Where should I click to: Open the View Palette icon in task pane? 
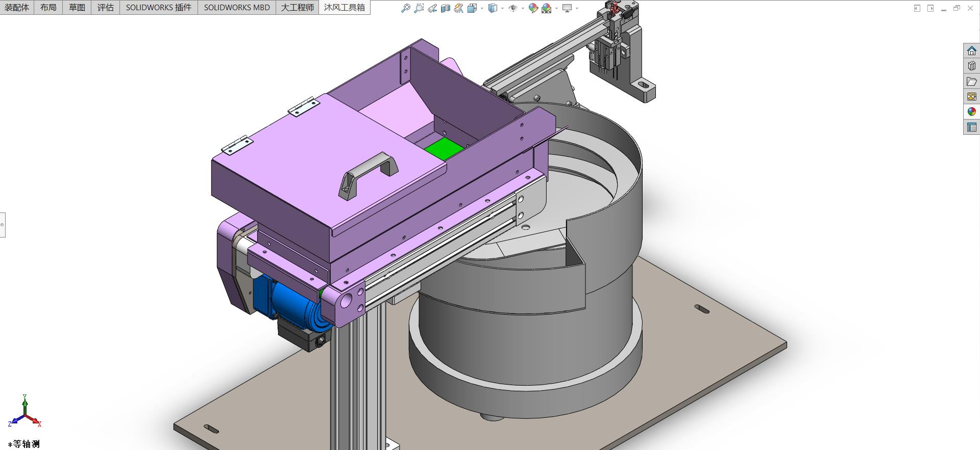972,97
